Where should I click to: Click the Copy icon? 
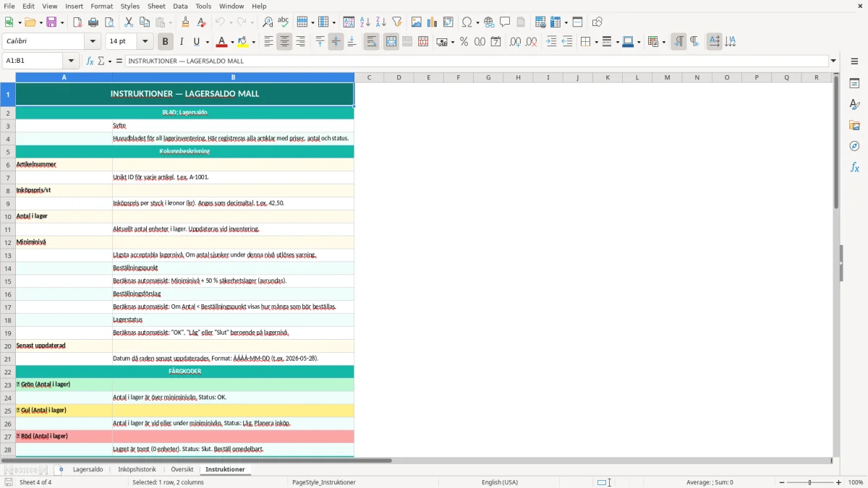(x=145, y=22)
